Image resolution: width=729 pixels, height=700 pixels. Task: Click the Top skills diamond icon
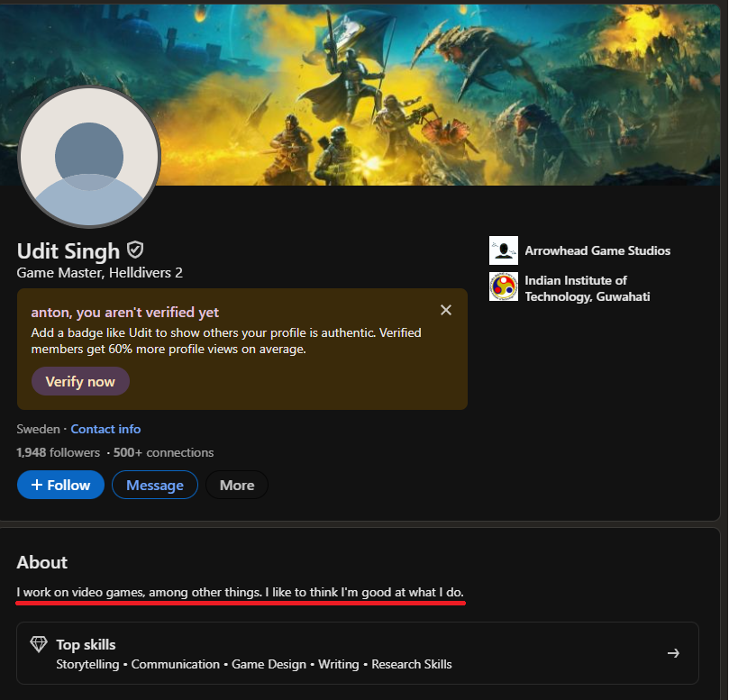[x=39, y=644]
